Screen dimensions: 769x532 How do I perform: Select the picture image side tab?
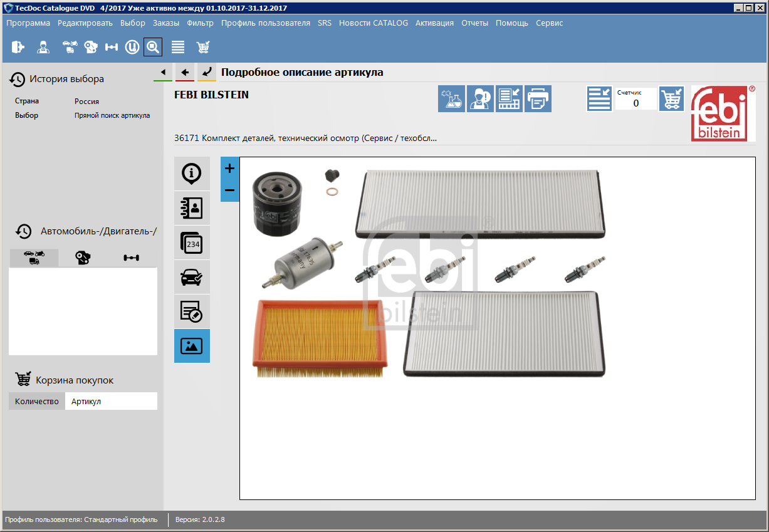[x=192, y=346]
